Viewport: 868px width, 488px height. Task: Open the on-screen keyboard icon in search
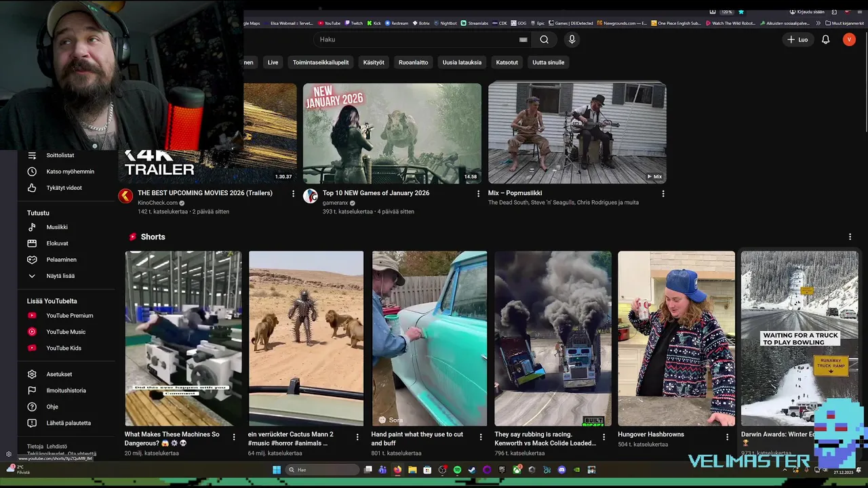523,40
